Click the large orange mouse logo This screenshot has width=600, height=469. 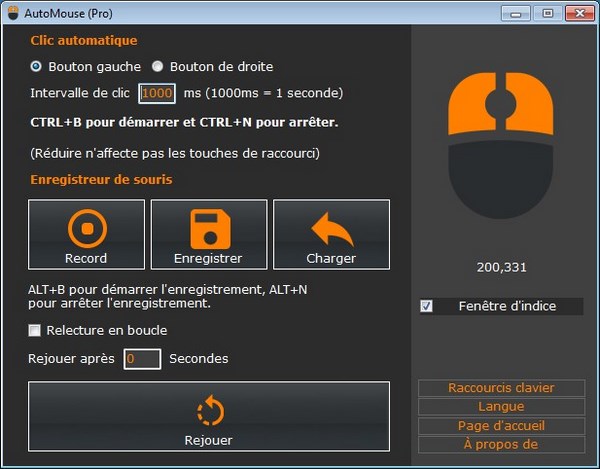click(501, 145)
